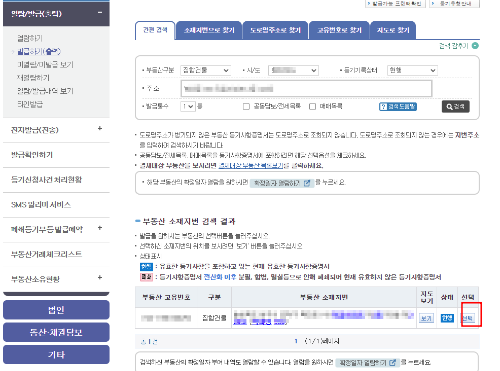Open the 발급통수 count dropdown
The image size is (500, 371).
tap(188, 106)
